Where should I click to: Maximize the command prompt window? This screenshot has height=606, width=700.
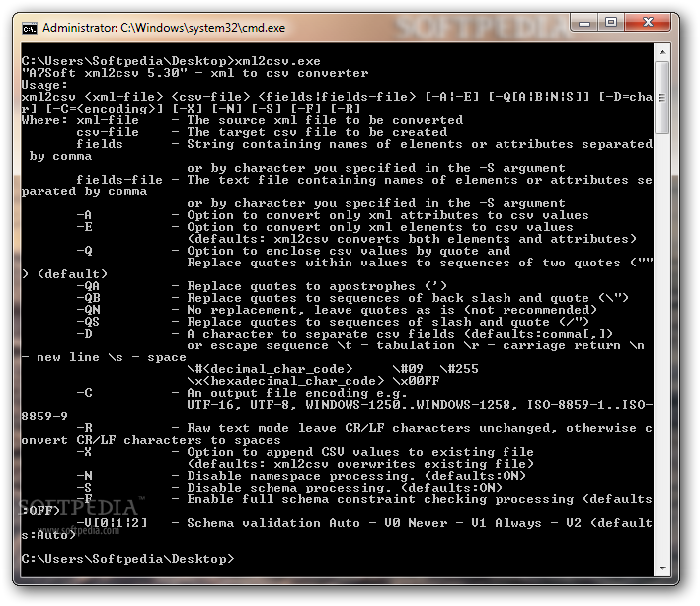point(611,22)
